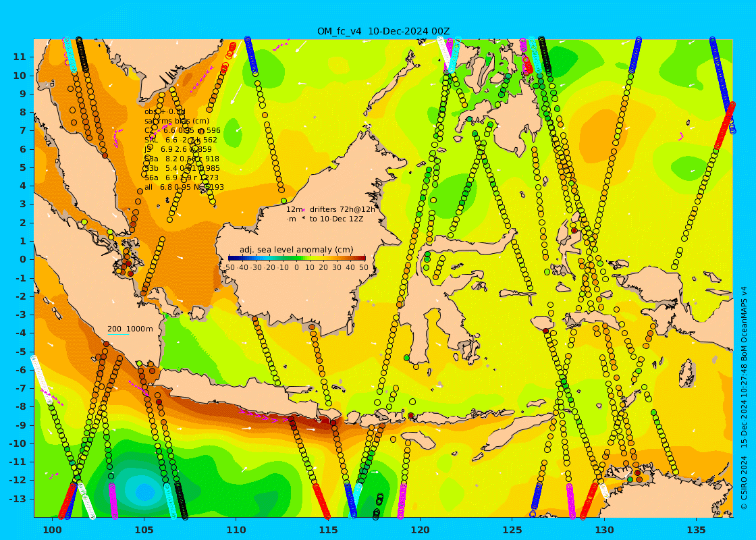Click the colorbar tick label "-50"
Viewport: 756px width, 540px height.
(x=230, y=267)
